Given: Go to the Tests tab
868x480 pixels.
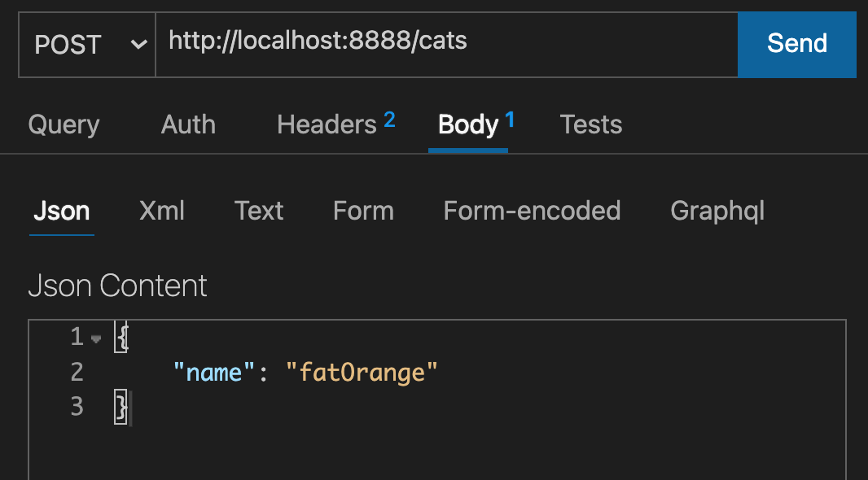Looking at the screenshot, I should pyautogui.click(x=590, y=124).
